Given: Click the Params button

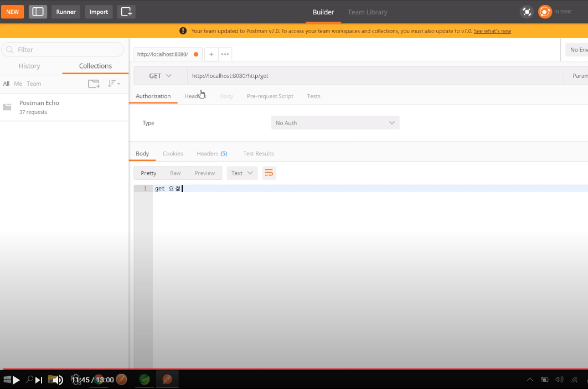Looking at the screenshot, I should 576,76.
